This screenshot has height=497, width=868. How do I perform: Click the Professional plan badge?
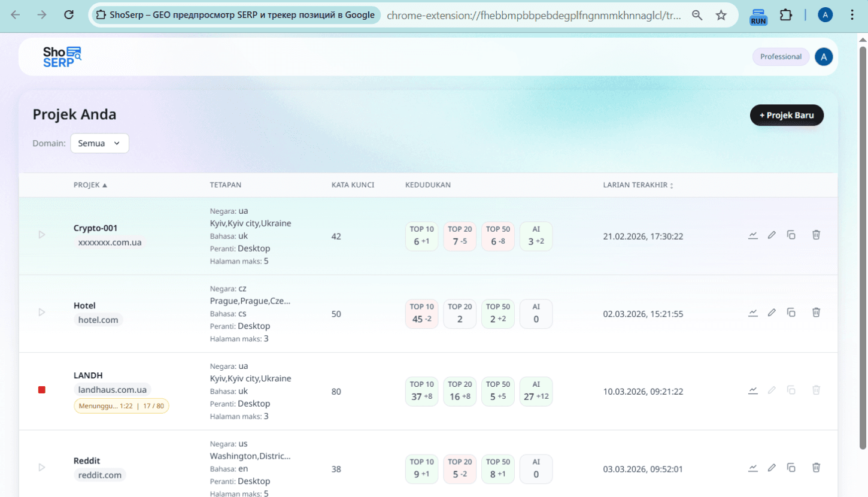pos(781,57)
